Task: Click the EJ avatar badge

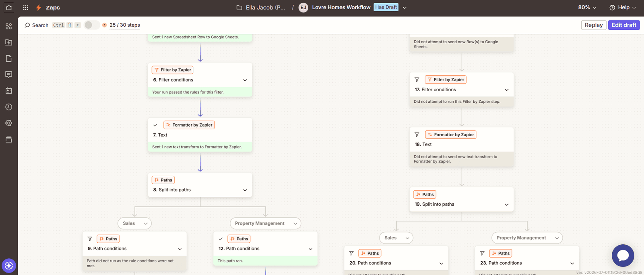Action: pos(303,8)
